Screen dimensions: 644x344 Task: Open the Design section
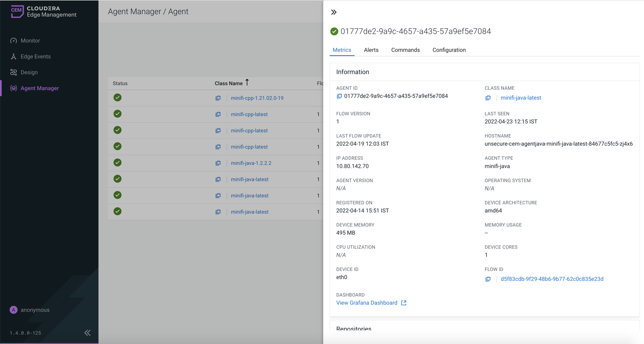point(29,72)
